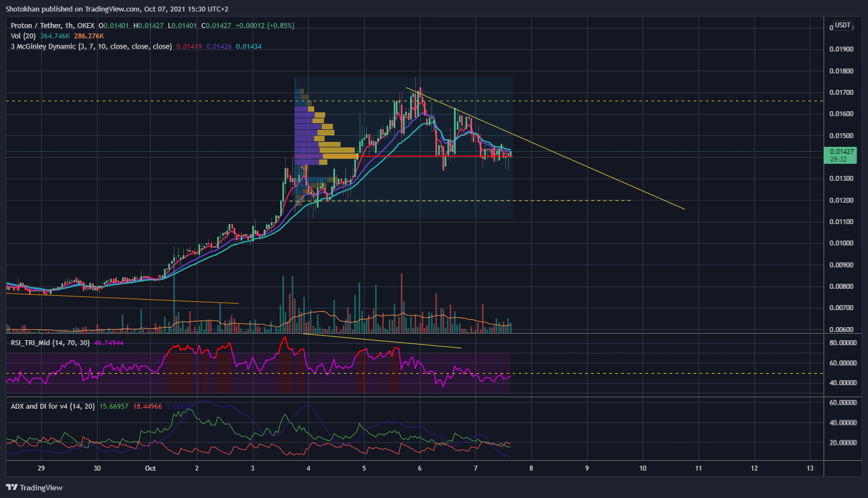Click the 0.01200 price axis label
The width and height of the screenshot is (868, 498).
841,200
